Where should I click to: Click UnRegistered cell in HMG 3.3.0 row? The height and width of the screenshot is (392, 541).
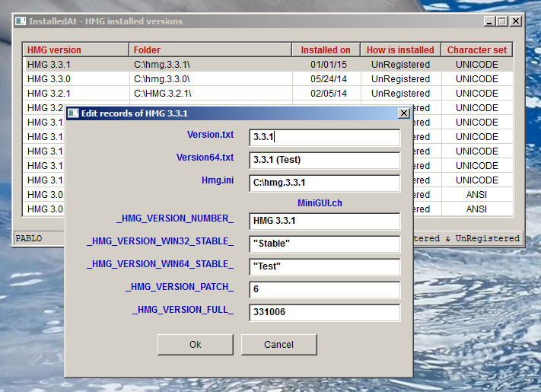point(400,79)
